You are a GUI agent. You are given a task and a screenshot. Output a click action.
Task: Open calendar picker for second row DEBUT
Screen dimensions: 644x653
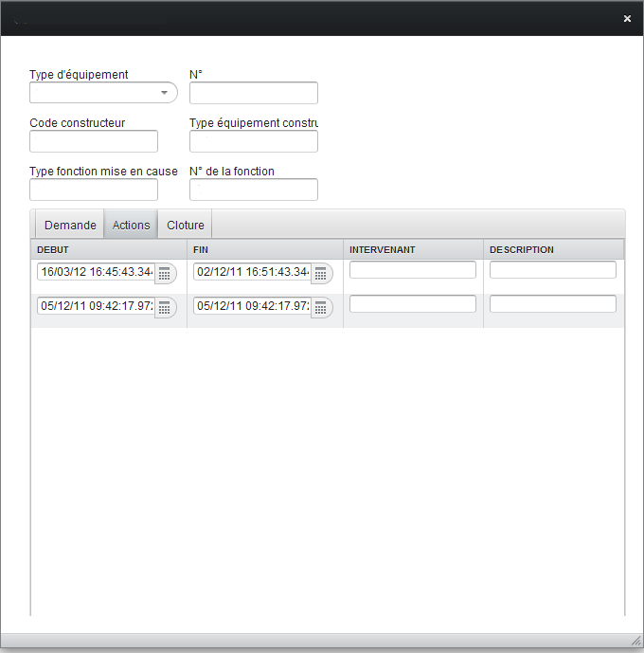pyautogui.click(x=165, y=308)
